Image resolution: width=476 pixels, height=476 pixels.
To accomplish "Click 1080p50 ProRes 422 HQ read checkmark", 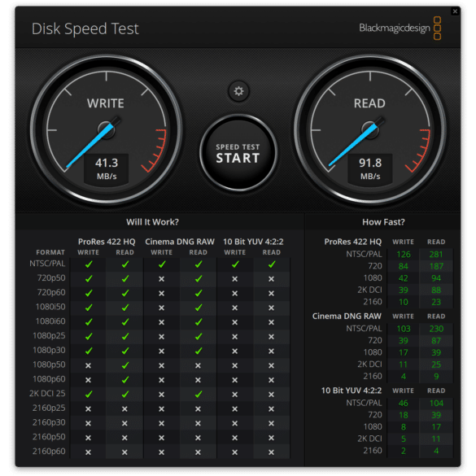I will 124,365.
